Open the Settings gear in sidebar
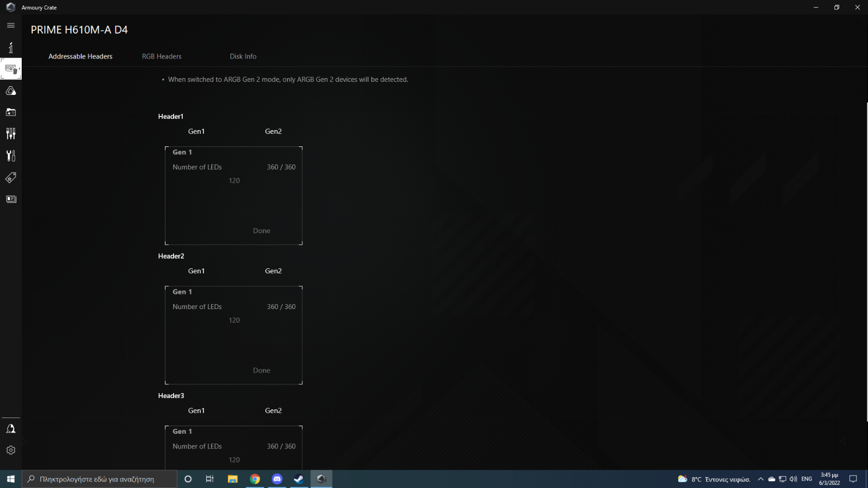Viewport: 868px width, 488px height. click(x=10, y=450)
